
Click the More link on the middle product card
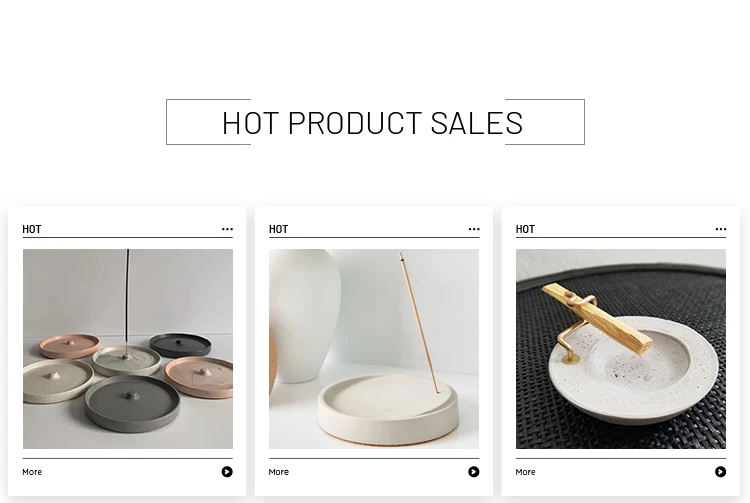coord(278,472)
